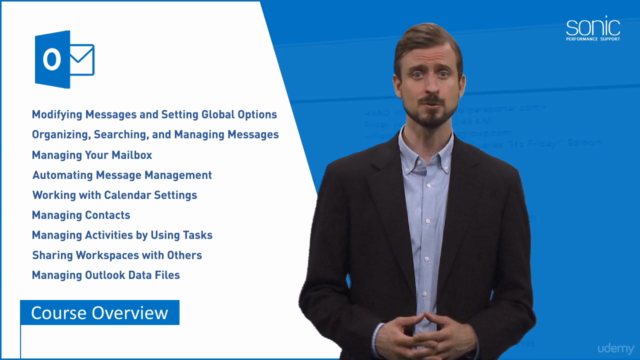Select Managing Outlook Data Files
Viewport: 640px width, 360px height.
coord(106,275)
